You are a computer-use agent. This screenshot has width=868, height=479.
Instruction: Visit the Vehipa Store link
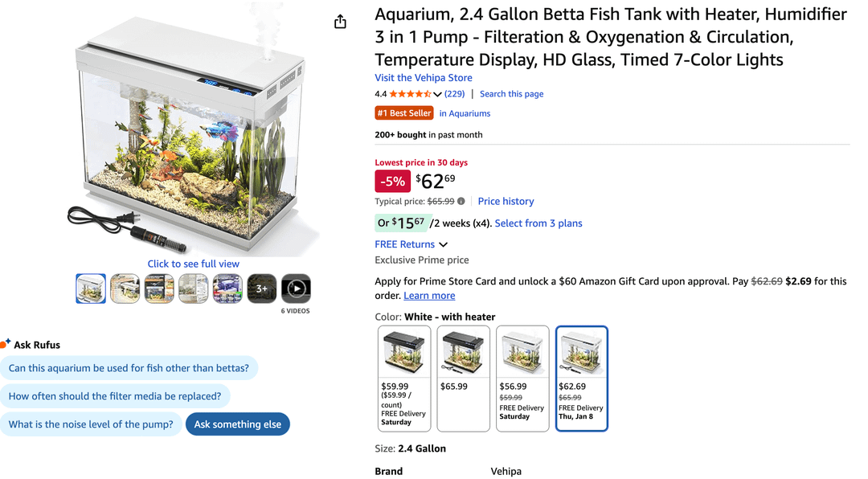423,78
